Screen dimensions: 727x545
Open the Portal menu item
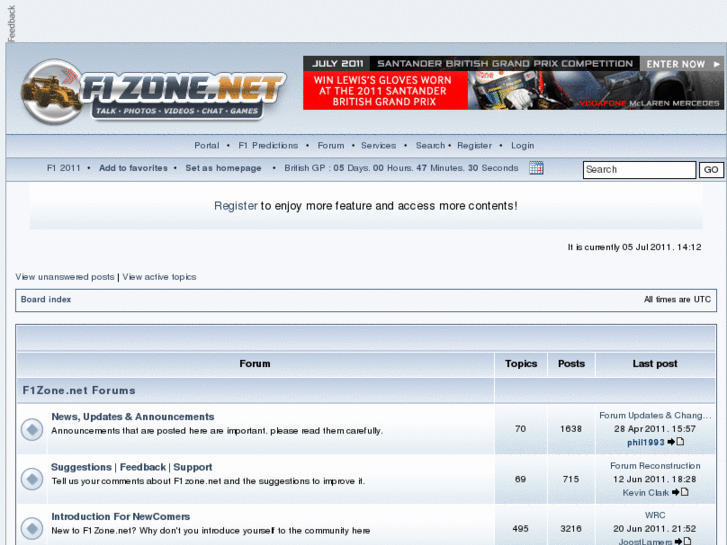click(x=206, y=145)
